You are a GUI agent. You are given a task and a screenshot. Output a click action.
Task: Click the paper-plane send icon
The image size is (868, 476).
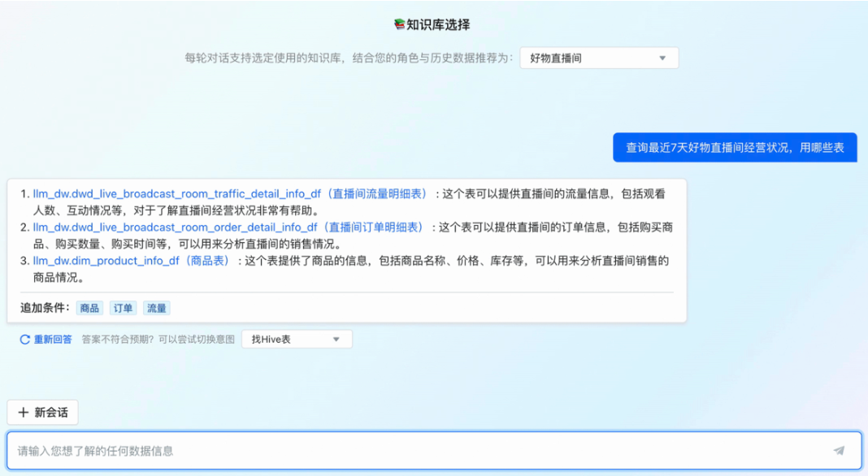[840, 451]
